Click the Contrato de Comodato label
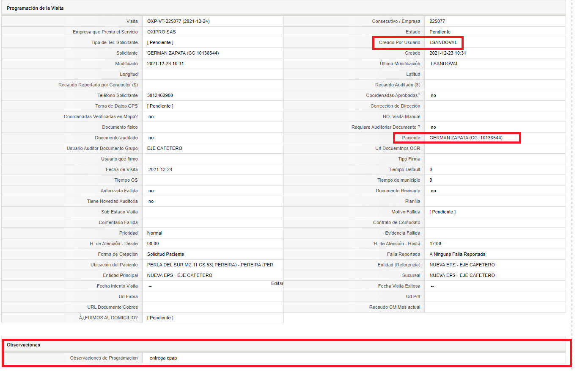The width and height of the screenshot is (588, 371). [397, 222]
